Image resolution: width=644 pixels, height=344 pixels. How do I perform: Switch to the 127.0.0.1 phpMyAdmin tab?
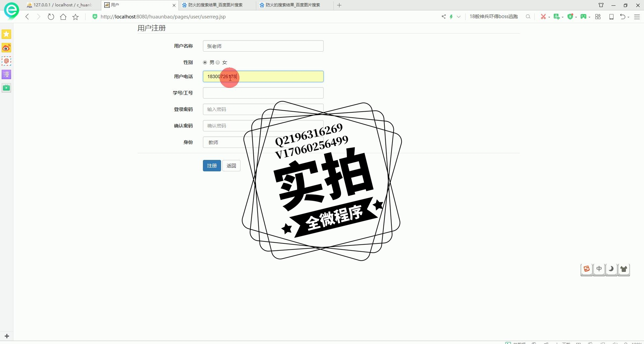tap(62, 5)
